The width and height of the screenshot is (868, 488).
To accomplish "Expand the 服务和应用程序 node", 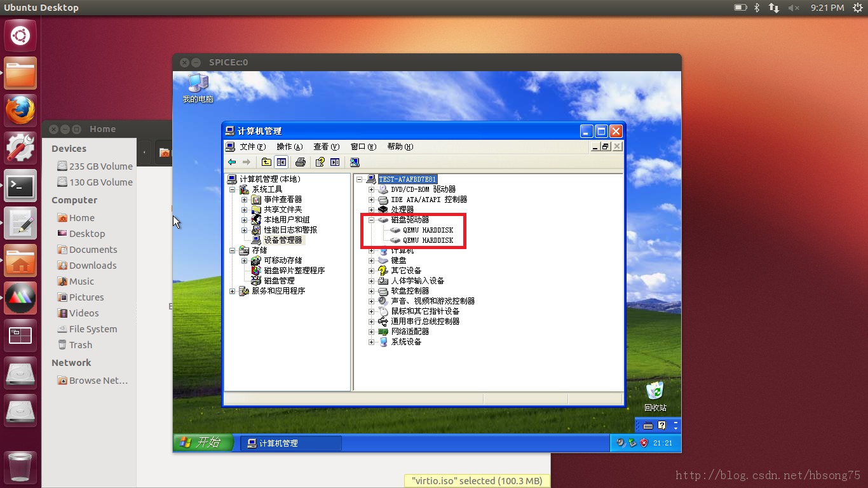I will point(233,291).
